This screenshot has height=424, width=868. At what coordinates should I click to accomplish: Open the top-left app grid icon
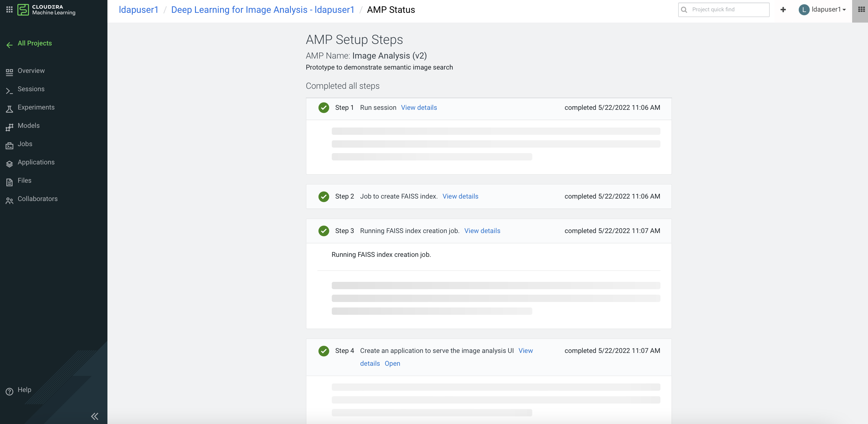tap(9, 9)
